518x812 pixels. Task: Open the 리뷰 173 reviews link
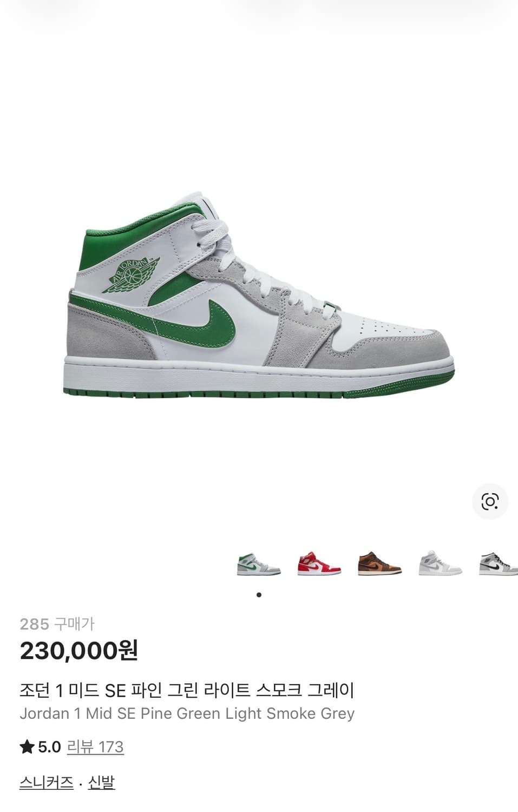coord(95,747)
